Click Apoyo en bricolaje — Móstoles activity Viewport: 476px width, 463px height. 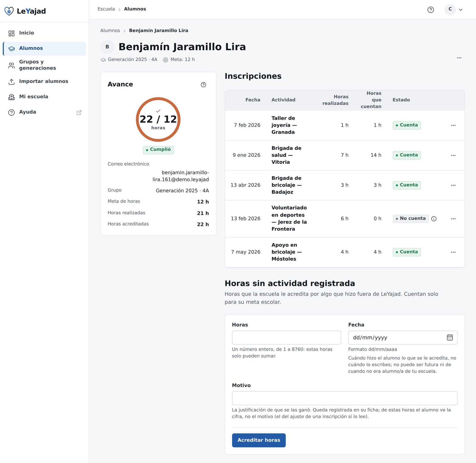tap(286, 252)
